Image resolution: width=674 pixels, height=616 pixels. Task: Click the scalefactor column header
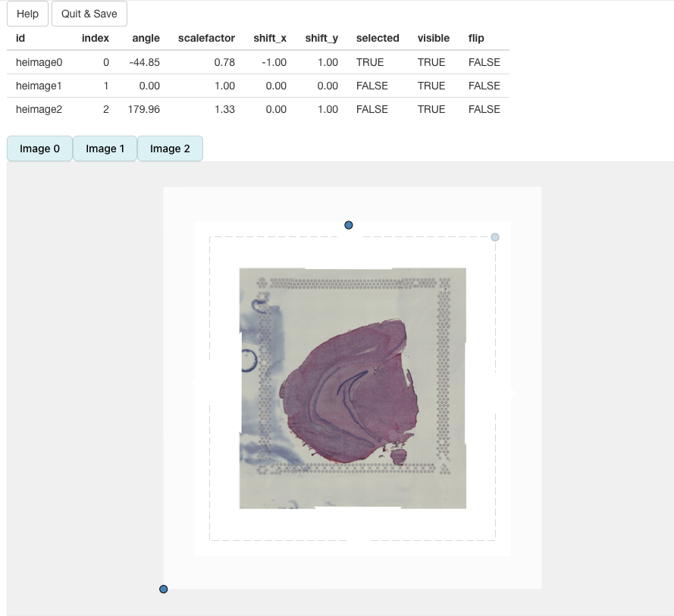click(x=206, y=38)
